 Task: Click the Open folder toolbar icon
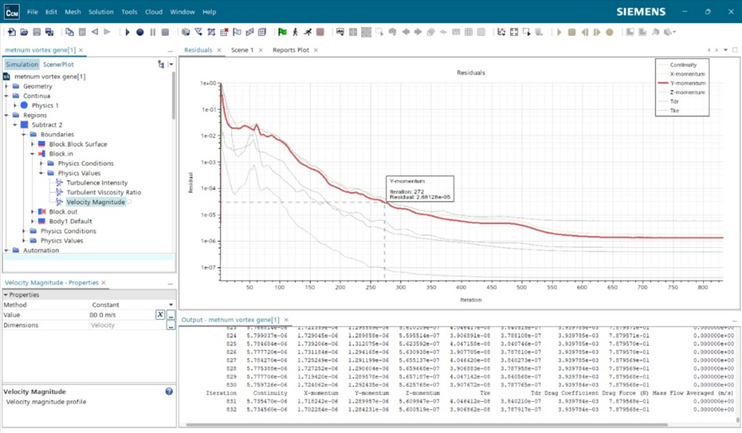pos(23,32)
